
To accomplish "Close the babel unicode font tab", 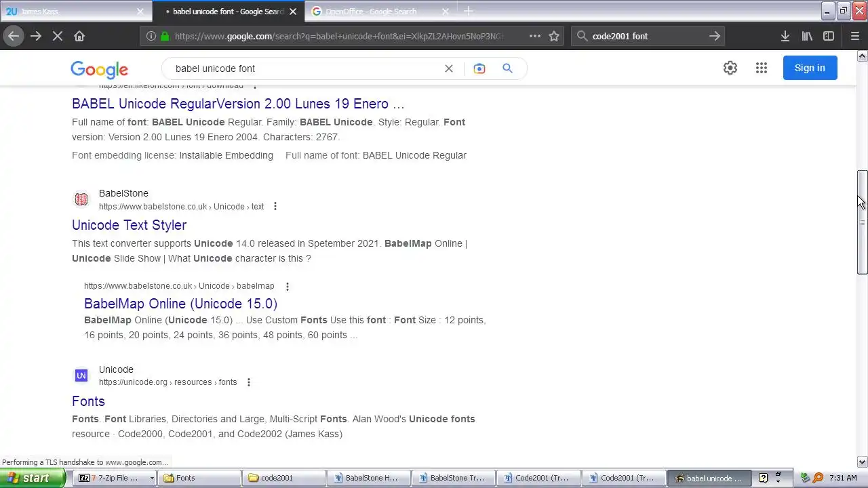I will point(293,12).
